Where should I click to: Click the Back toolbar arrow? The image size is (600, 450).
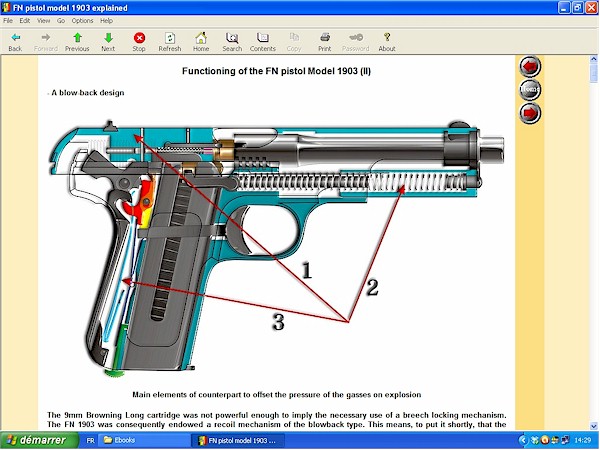15,38
